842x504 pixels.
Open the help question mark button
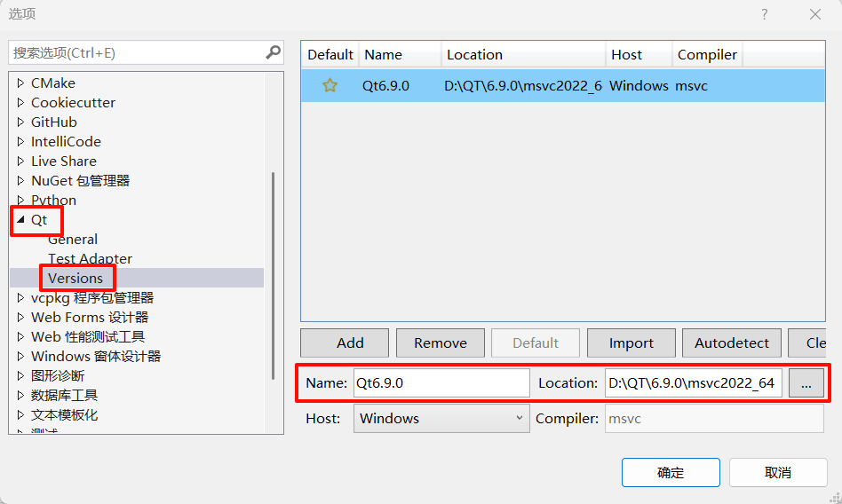coord(764,14)
